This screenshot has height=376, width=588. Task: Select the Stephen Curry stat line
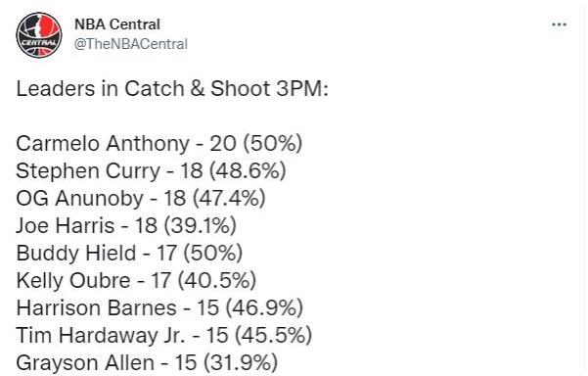point(151,170)
